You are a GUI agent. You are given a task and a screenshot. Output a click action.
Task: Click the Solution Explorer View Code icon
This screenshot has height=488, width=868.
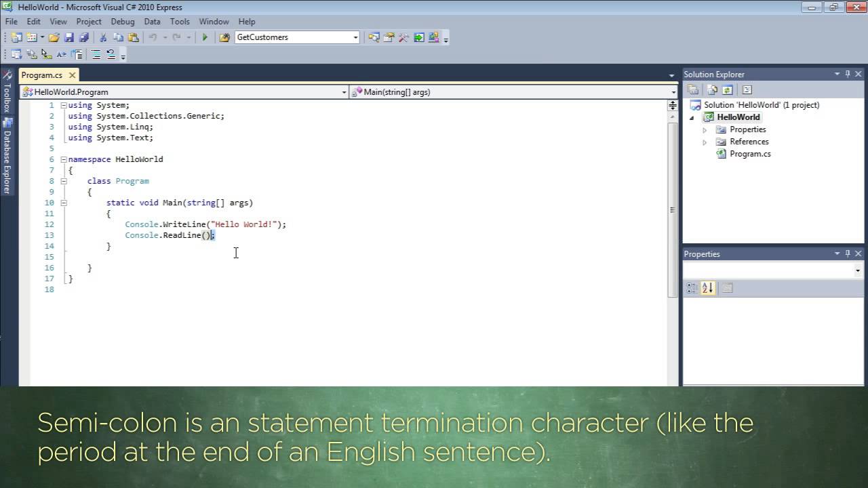tap(747, 89)
